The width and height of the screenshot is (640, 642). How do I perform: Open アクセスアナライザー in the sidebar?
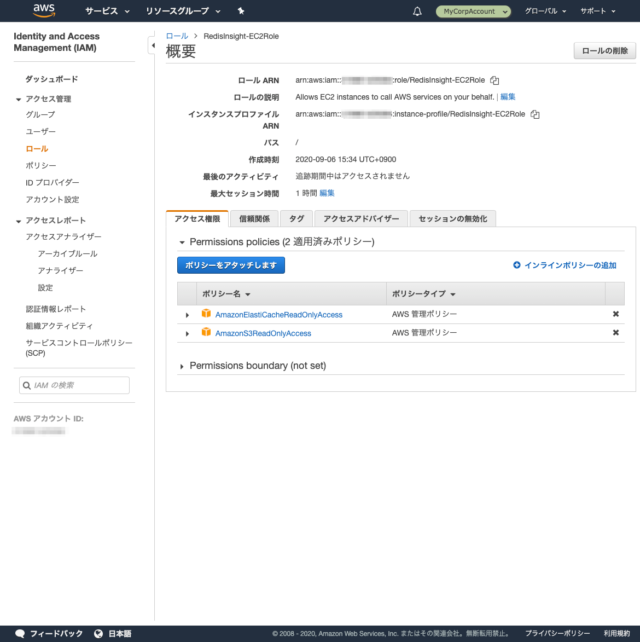point(63,237)
